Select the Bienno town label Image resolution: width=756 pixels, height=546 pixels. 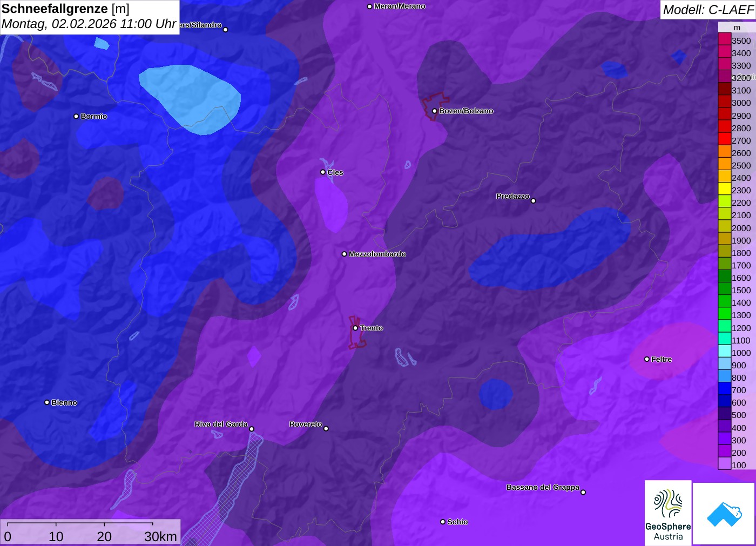point(64,402)
